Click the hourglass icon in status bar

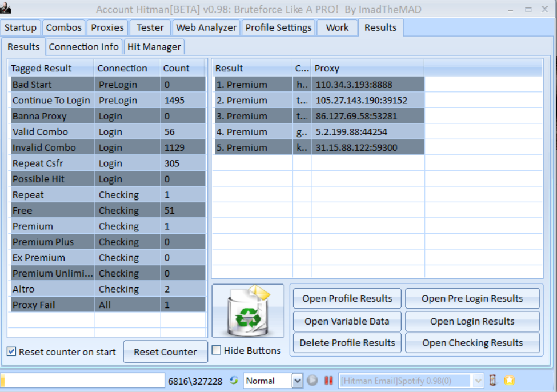[492, 381]
